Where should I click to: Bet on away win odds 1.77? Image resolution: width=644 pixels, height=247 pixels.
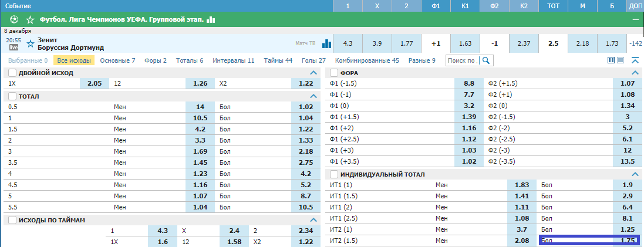pyautogui.click(x=407, y=43)
